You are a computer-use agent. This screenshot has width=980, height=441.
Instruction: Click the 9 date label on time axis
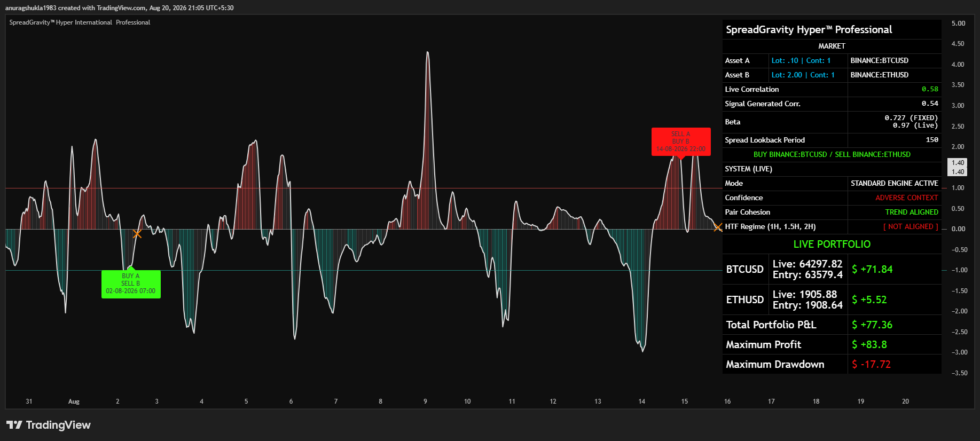coord(425,401)
